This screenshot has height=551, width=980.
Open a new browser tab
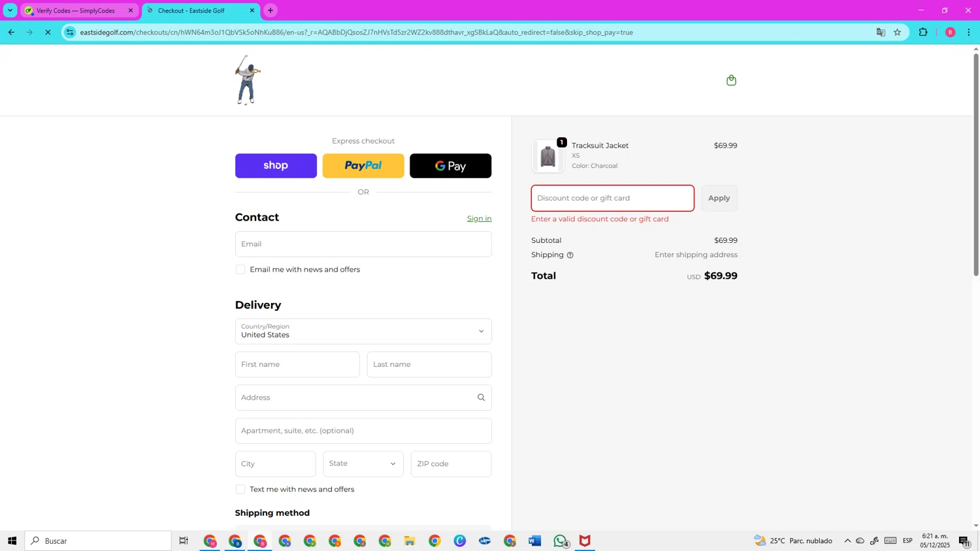pos(270,10)
